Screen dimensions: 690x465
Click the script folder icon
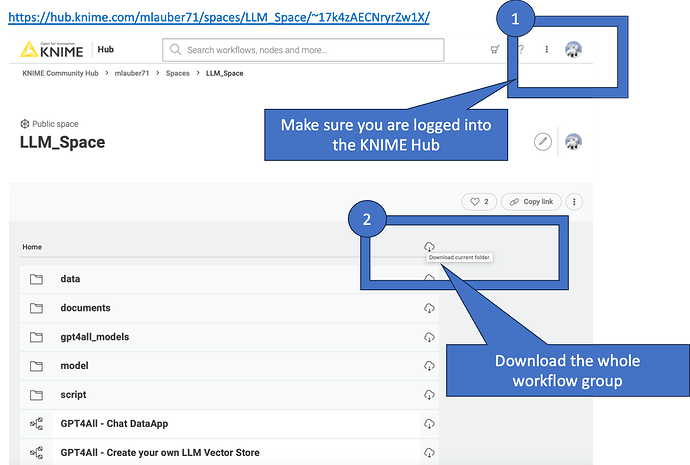click(36, 395)
